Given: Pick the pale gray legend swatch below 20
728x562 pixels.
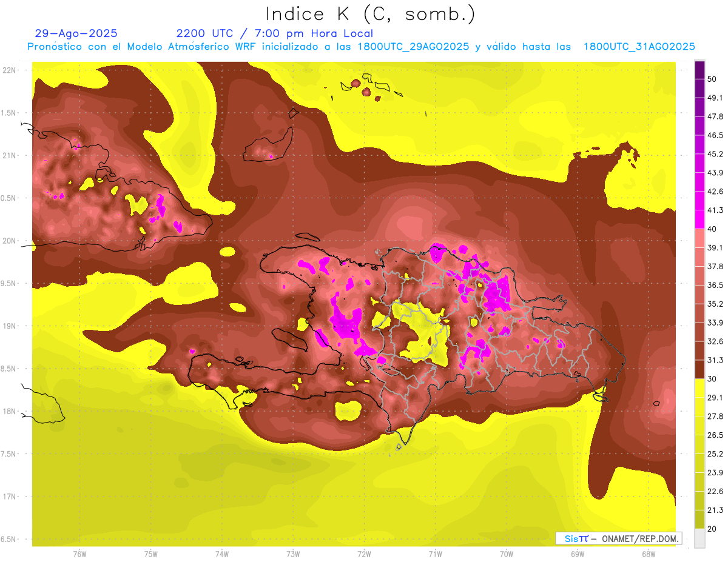Looking at the screenshot, I should point(699,538).
